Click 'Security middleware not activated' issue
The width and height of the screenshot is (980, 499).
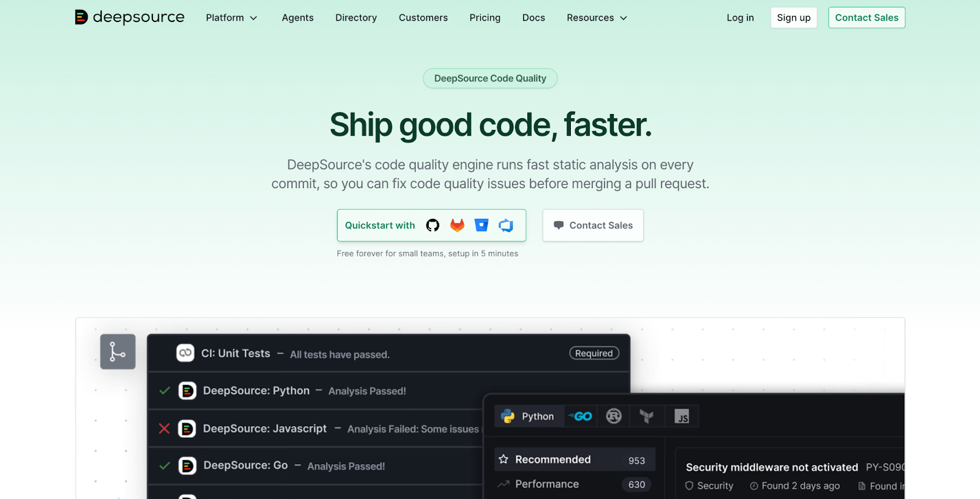[772, 467]
